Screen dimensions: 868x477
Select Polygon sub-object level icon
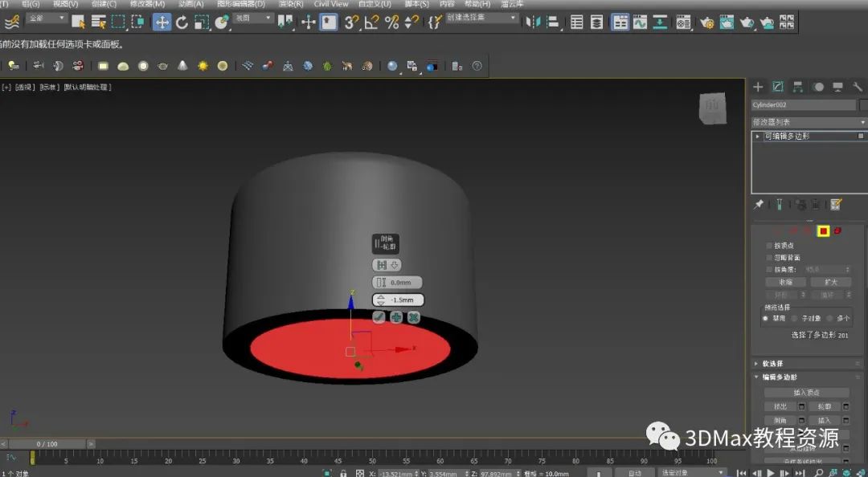[x=823, y=231]
